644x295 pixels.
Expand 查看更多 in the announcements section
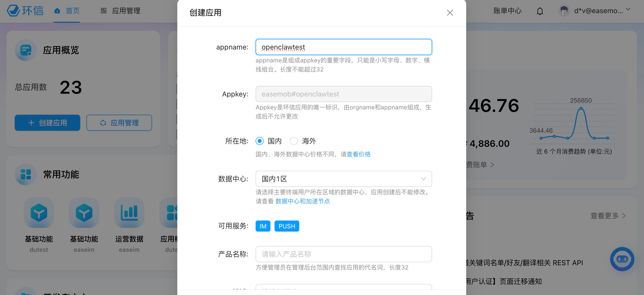click(x=607, y=216)
